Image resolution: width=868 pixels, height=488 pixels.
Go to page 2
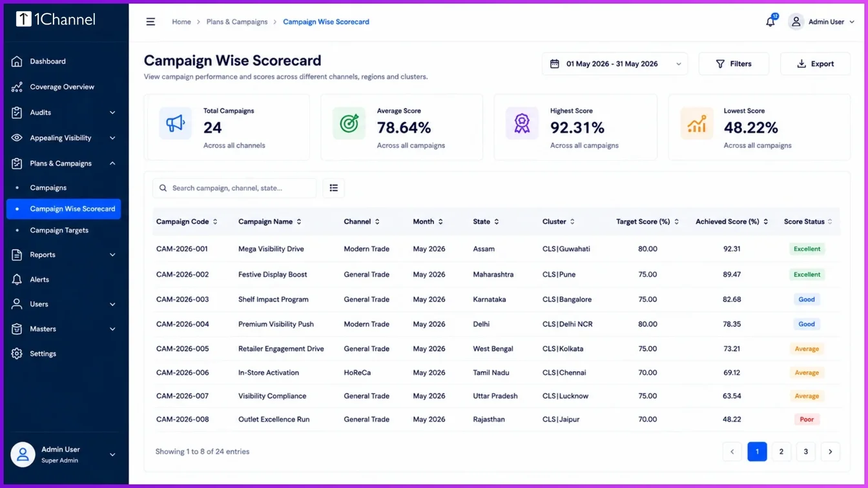[781, 451]
